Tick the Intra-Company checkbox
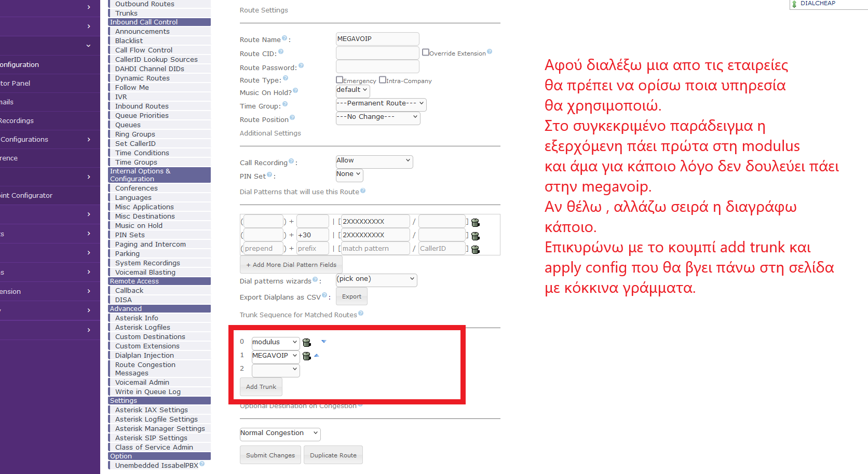 (383, 80)
